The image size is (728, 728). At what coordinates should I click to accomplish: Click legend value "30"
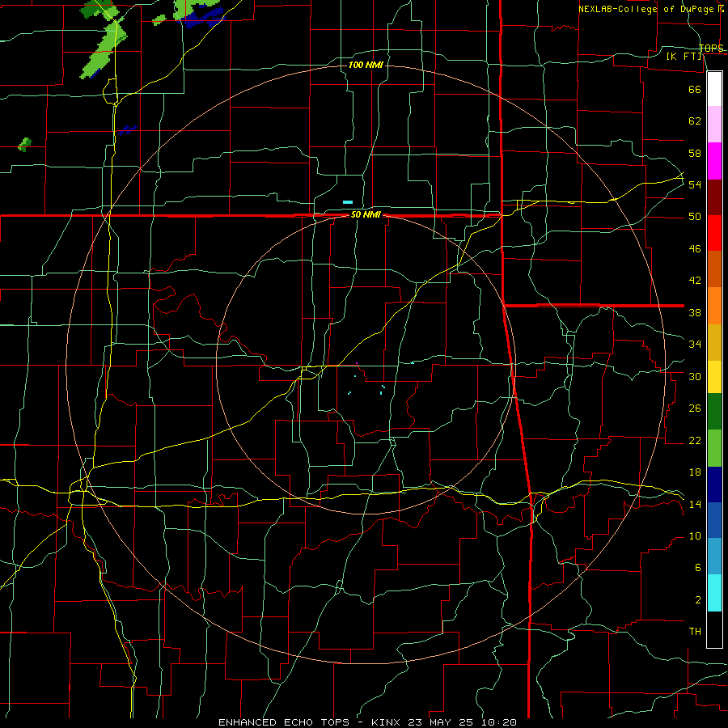[695, 376]
